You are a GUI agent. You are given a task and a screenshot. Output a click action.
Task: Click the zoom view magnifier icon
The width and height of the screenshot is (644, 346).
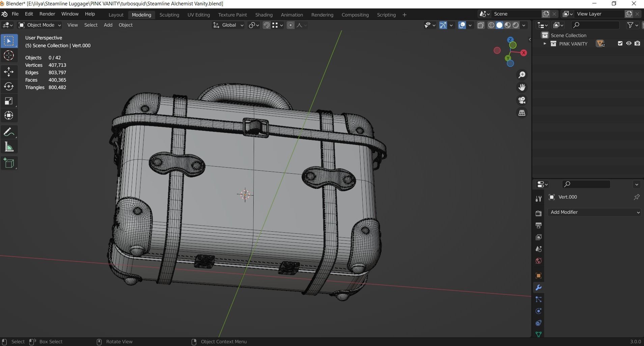click(x=522, y=75)
